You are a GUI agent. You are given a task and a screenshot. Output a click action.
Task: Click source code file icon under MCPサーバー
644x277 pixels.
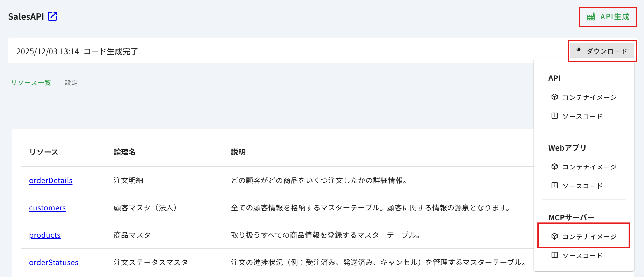pos(554,255)
